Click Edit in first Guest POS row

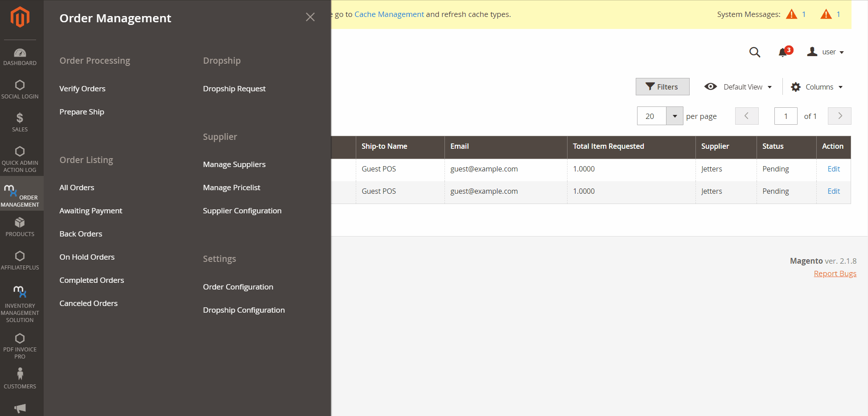[x=834, y=169]
